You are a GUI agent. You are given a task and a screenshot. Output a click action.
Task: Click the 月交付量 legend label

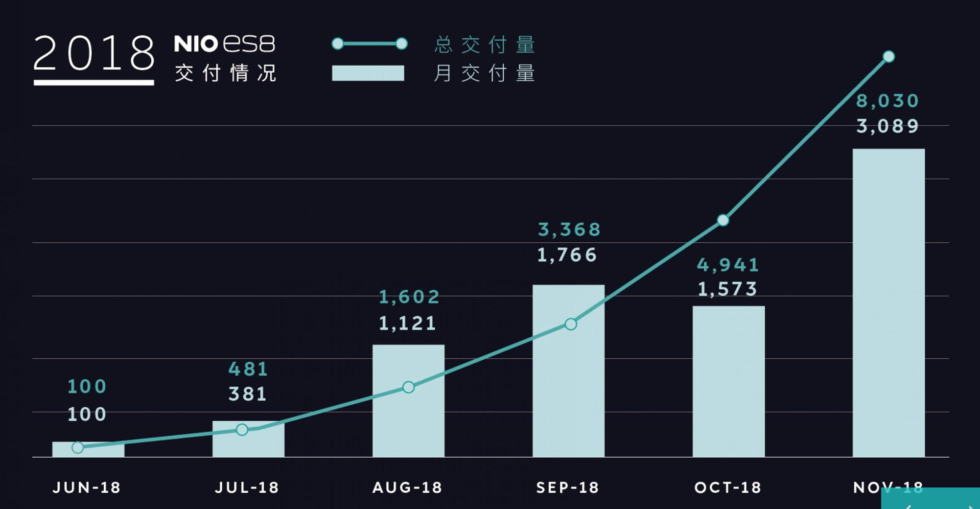(485, 73)
